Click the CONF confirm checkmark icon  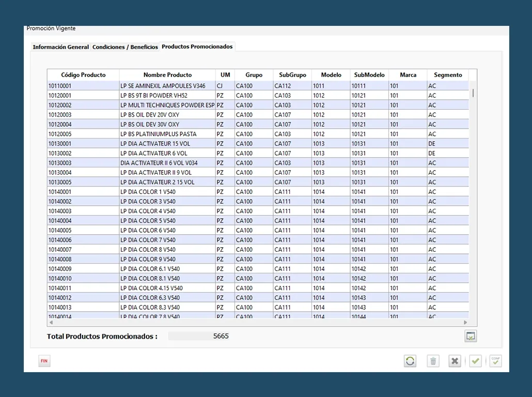[496, 361]
